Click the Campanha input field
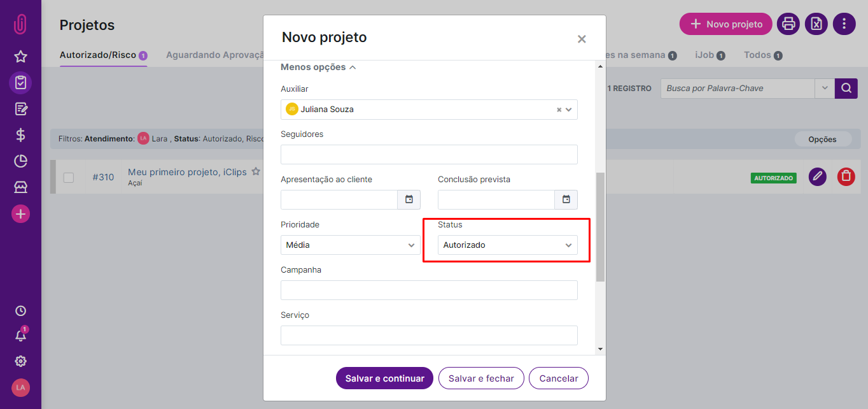Image resolution: width=868 pixels, height=409 pixels. pyautogui.click(x=429, y=291)
